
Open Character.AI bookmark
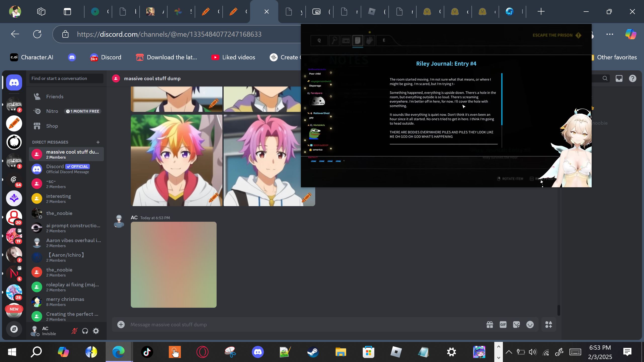pyautogui.click(x=32, y=57)
